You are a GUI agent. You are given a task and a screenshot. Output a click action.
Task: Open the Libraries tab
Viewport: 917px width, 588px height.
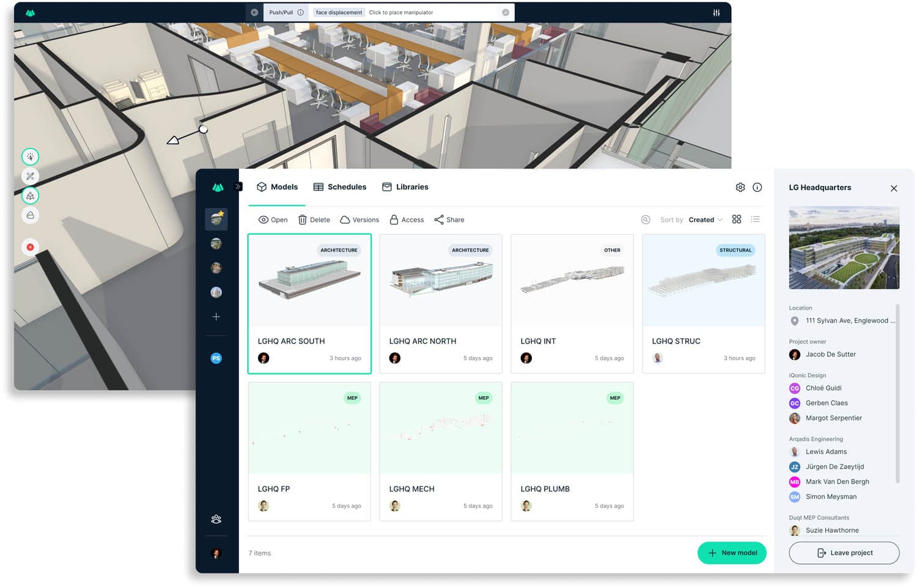click(x=405, y=186)
